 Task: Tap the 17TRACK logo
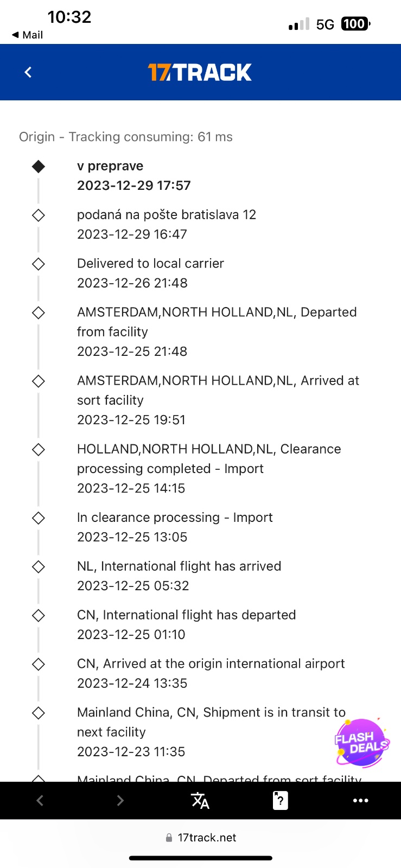click(x=200, y=72)
